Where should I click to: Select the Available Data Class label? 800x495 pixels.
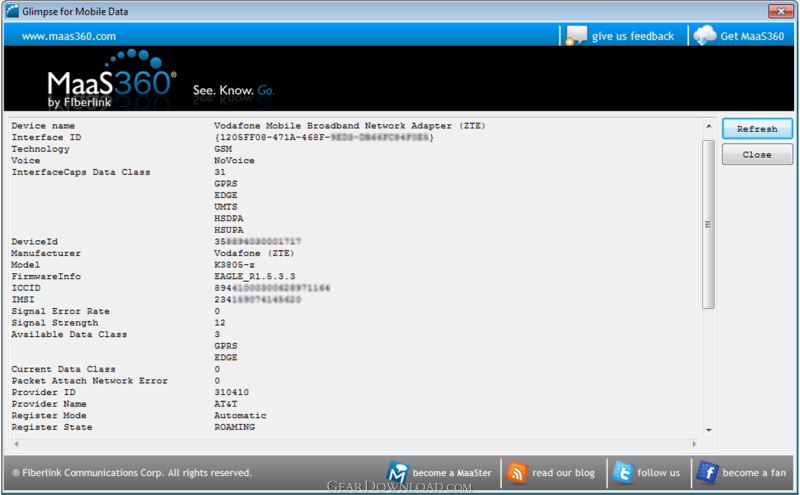(x=69, y=334)
